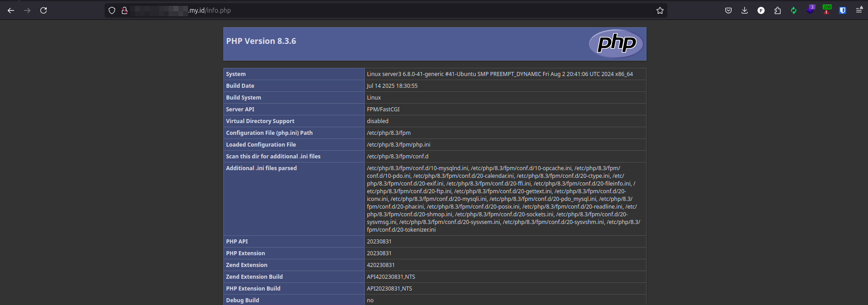Screen dimensions: 868x305
Task: Click the FPM/FastCGI value
Action: [383, 110]
